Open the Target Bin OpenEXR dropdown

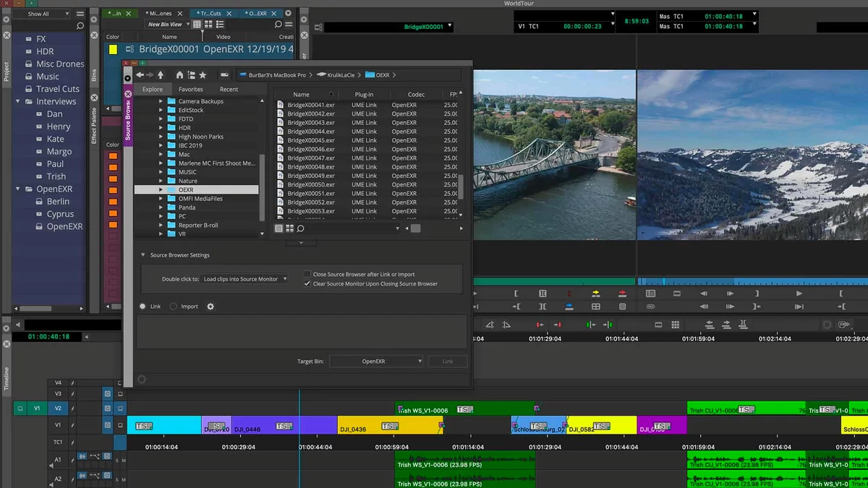point(376,361)
